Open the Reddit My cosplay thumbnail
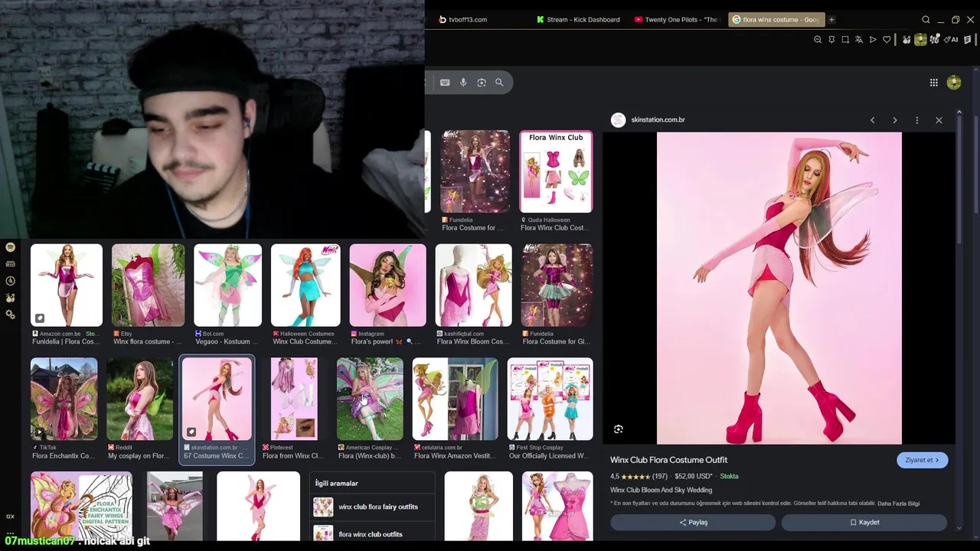Viewport: 980px width, 551px height. (140, 399)
